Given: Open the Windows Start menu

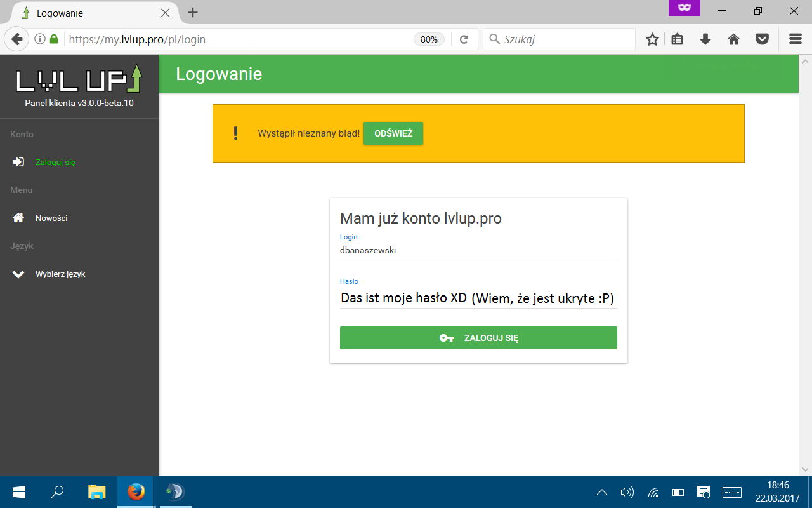Looking at the screenshot, I should point(18,492).
